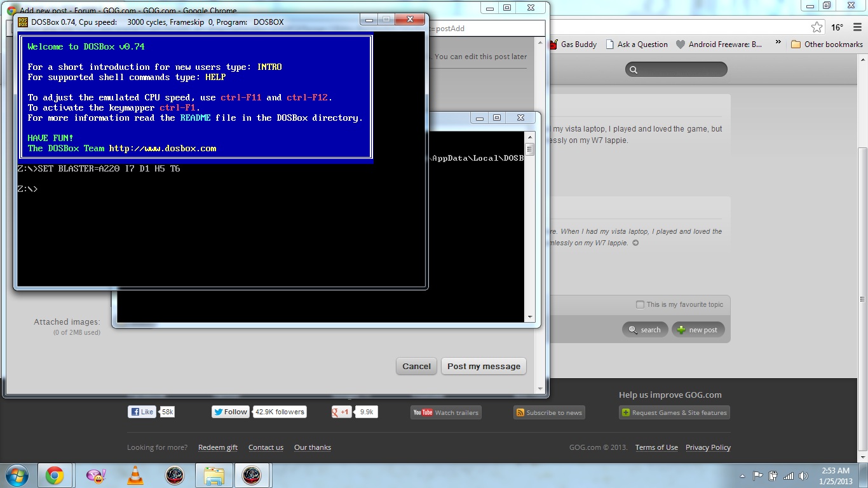868x488 pixels.
Task: Open the Terms of Use link
Action: pyautogui.click(x=656, y=447)
